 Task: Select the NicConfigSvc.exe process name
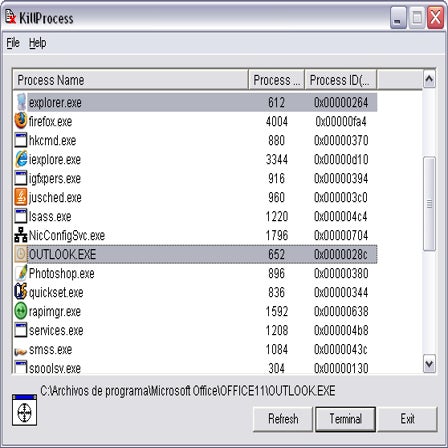coord(67,236)
